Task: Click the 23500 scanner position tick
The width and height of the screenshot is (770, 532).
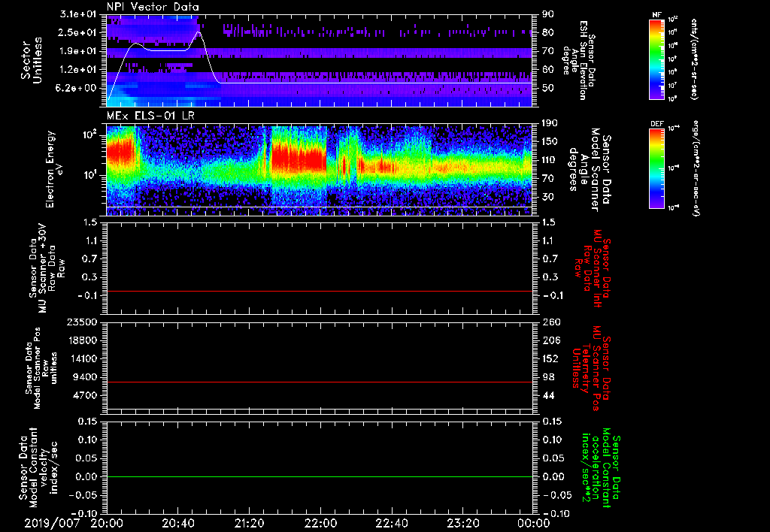Action: (82, 322)
